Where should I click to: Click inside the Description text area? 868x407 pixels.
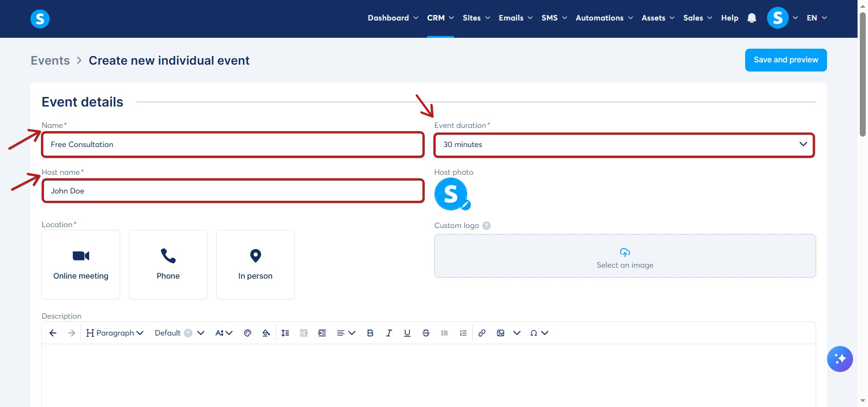pos(429,375)
